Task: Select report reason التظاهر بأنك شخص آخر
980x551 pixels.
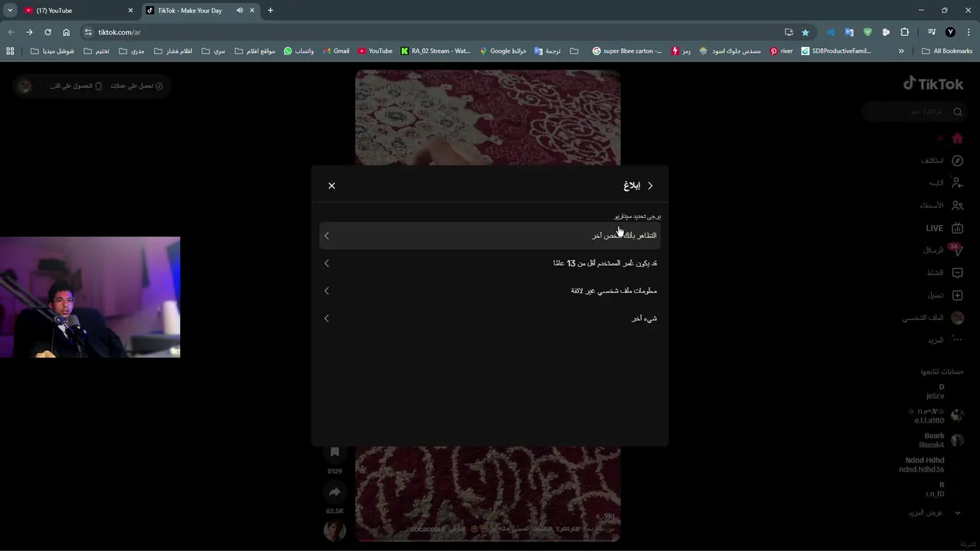Action: tap(490, 236)
